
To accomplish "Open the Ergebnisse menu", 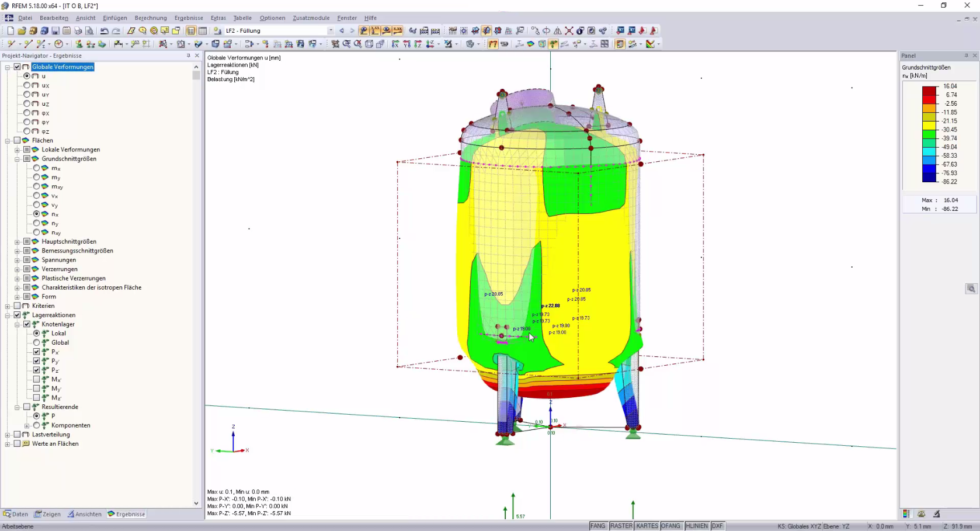I will click(189, 18).
